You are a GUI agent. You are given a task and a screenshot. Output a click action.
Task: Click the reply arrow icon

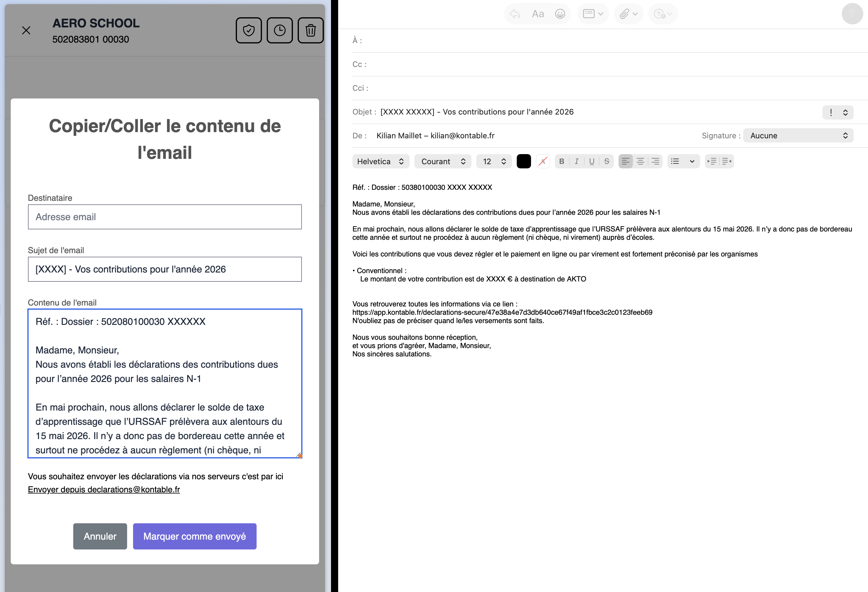click(x=515, y=14)
